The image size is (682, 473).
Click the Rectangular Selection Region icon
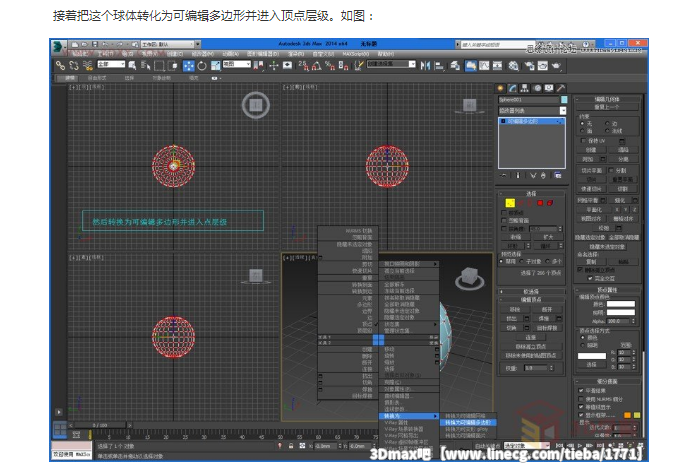click(x=160, y=66)
